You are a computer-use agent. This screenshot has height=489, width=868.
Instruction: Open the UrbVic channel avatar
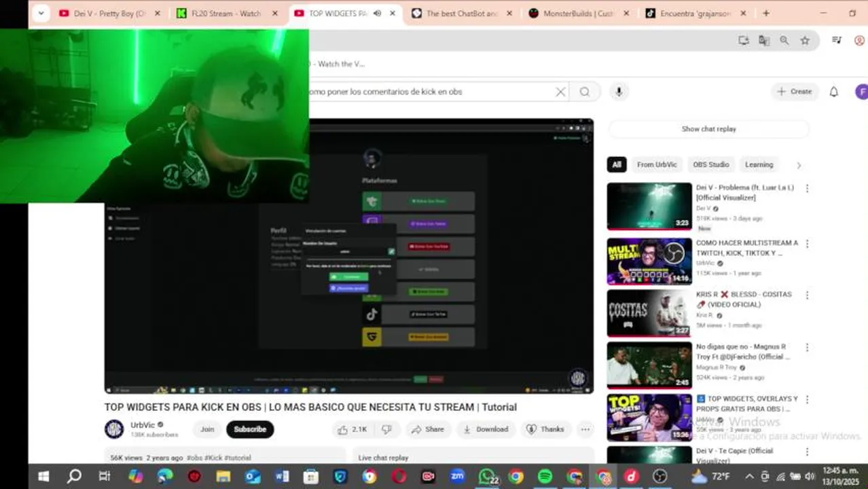pos(114,429)
